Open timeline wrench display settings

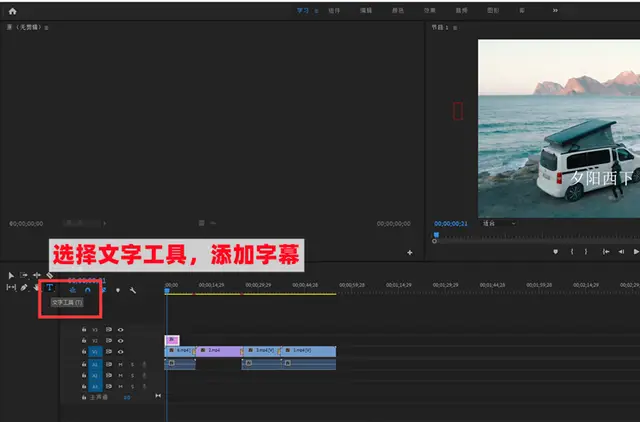click(x=133, y=290)
